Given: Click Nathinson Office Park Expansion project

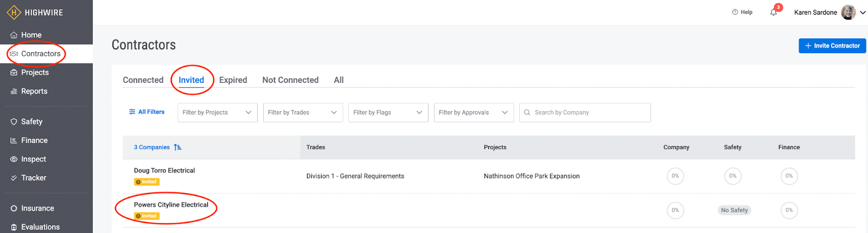Looking at the screenshot, I should tap(532, 176).
